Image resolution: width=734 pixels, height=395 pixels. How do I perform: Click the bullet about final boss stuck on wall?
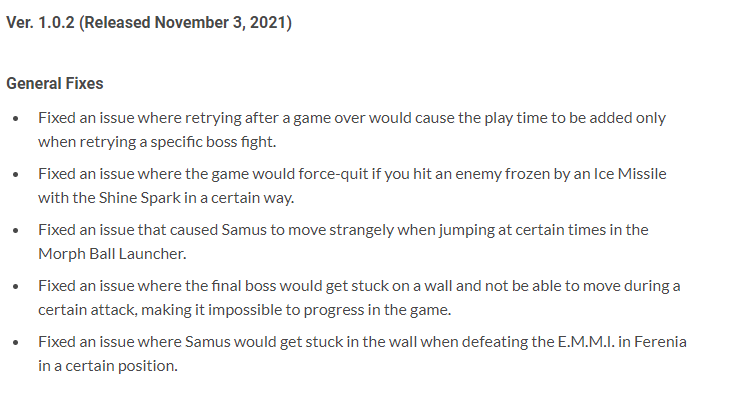click(360, 298)
